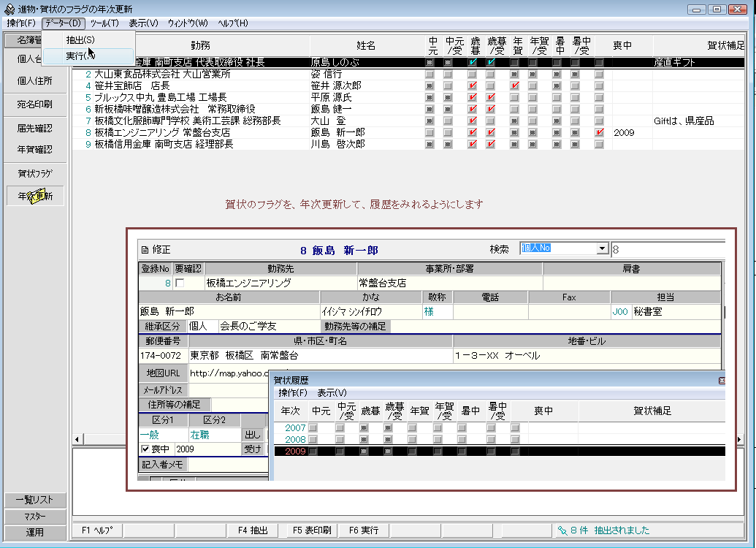Toggle 歳暮 checkbox for 川島 啓次郎 row
Image resolution: width=756 pixels, height=548 pixels.
tap(473, 144)
